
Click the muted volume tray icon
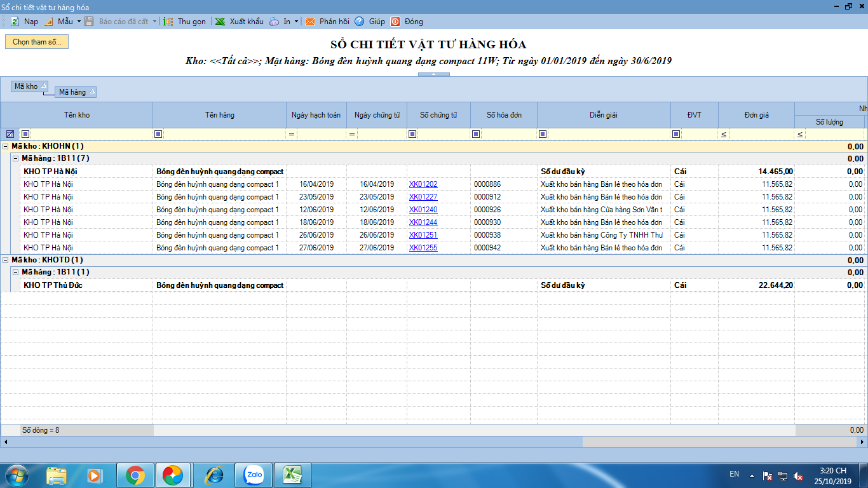(798, 476)
